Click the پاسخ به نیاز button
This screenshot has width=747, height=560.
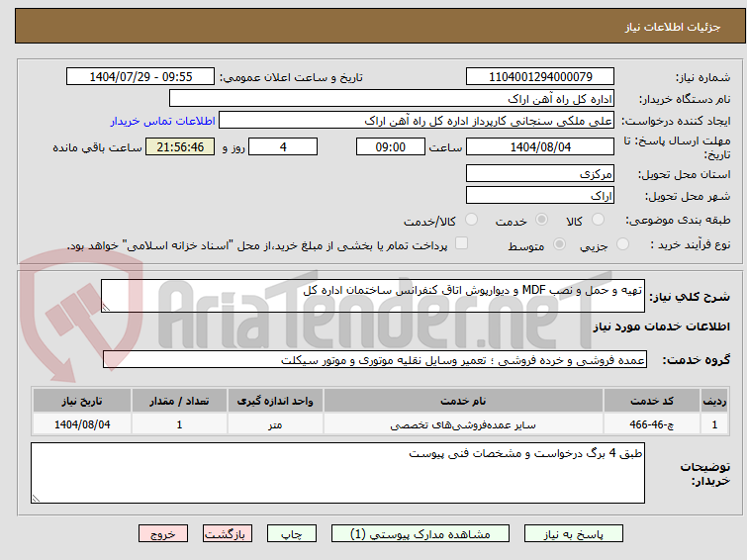coord(574,534)
